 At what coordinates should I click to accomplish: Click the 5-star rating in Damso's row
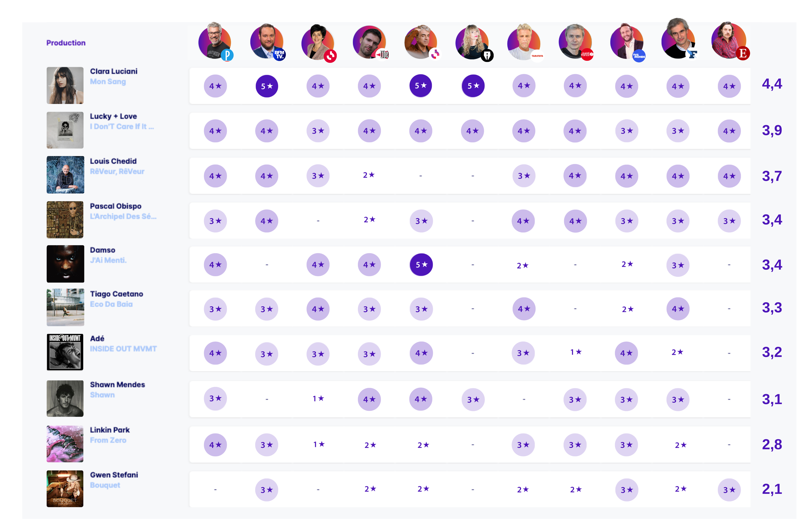(421, 264)
